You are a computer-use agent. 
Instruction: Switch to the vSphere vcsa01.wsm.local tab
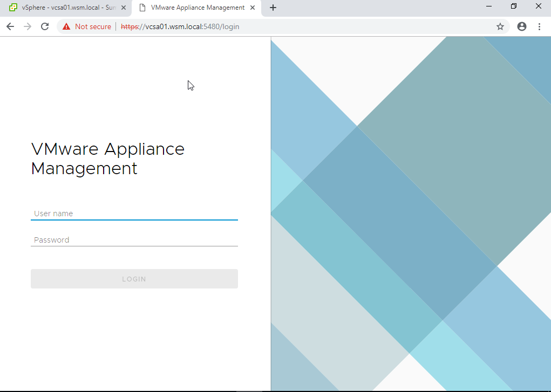66,8
